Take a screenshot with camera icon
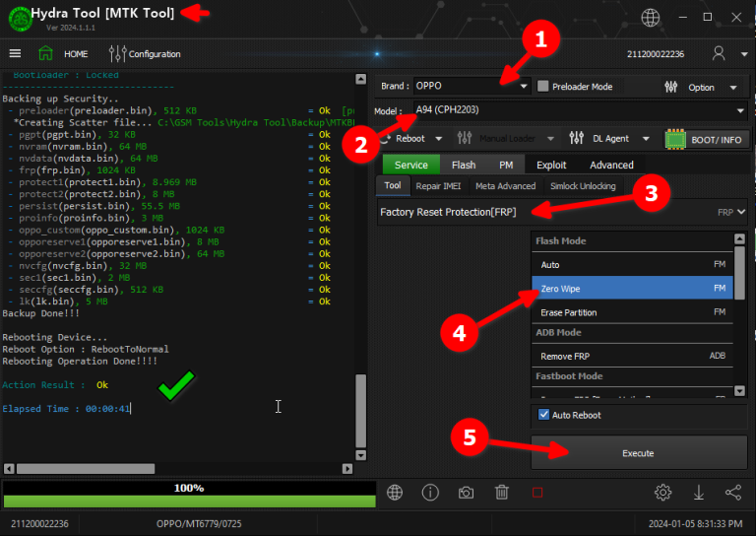Screen dimensions: 756x536 coord(466,493)
